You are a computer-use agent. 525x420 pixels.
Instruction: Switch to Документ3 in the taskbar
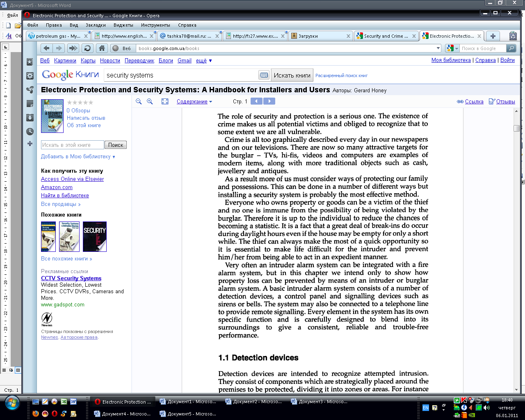click(x=319, y=402)
